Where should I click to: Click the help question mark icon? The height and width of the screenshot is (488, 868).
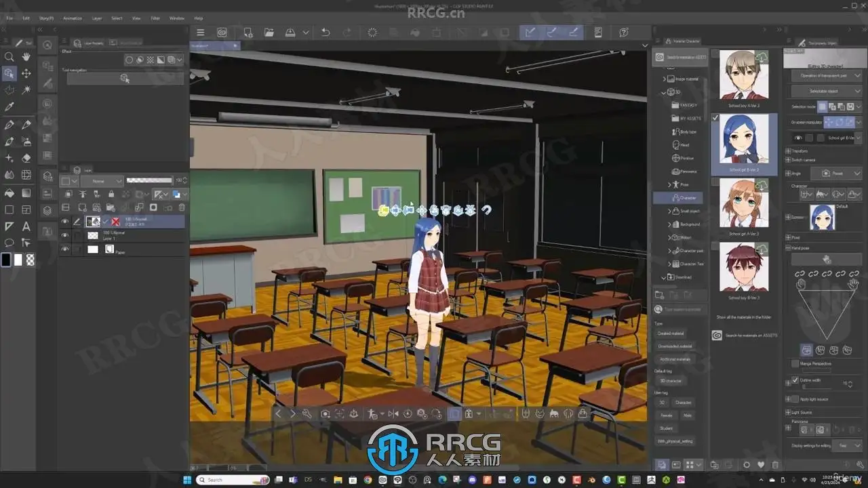(x=624, y=33)
